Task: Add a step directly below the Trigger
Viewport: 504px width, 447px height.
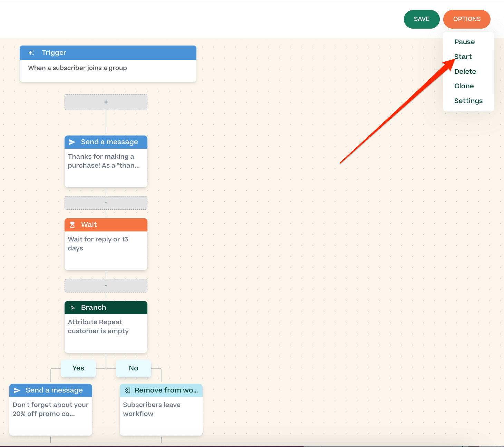Action: pyautogui.click(x=106, y=102)
